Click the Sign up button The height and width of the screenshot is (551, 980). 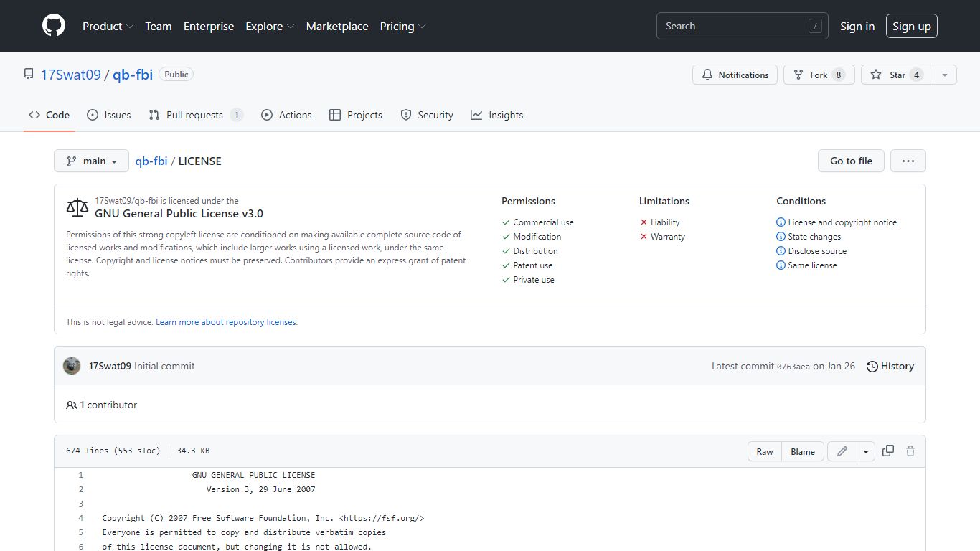[912, 26]
